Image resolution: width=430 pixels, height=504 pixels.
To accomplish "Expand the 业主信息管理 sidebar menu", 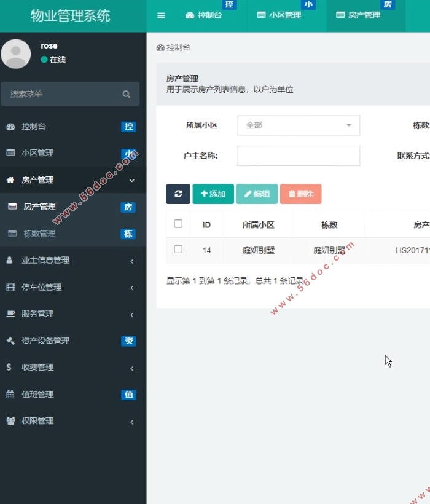I will pyautogui.click(x=73, y=261).
